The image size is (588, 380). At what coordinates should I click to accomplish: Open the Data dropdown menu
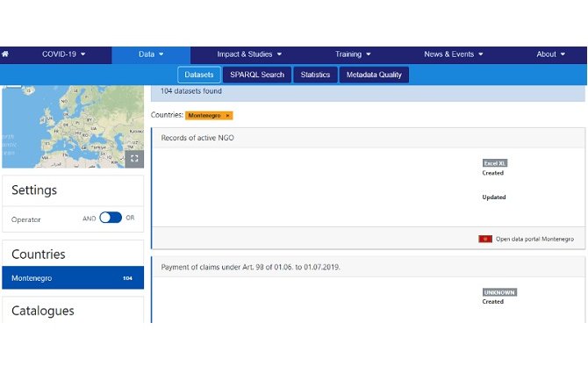point(151,54)
